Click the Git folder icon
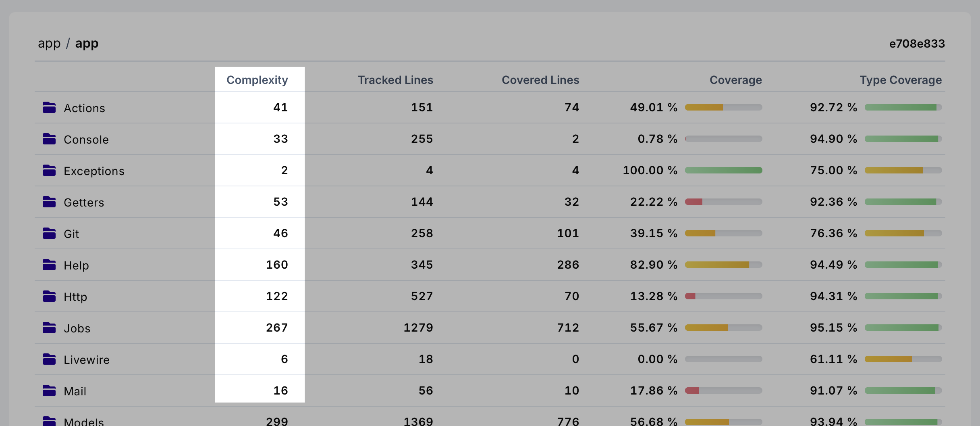 click(49, 234)
